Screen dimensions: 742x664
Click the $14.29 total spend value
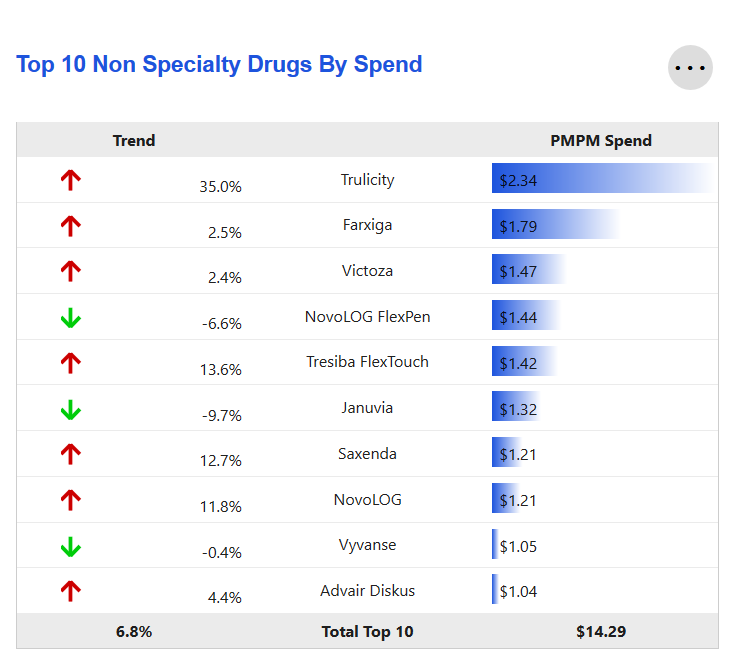[x=601, y=632]
